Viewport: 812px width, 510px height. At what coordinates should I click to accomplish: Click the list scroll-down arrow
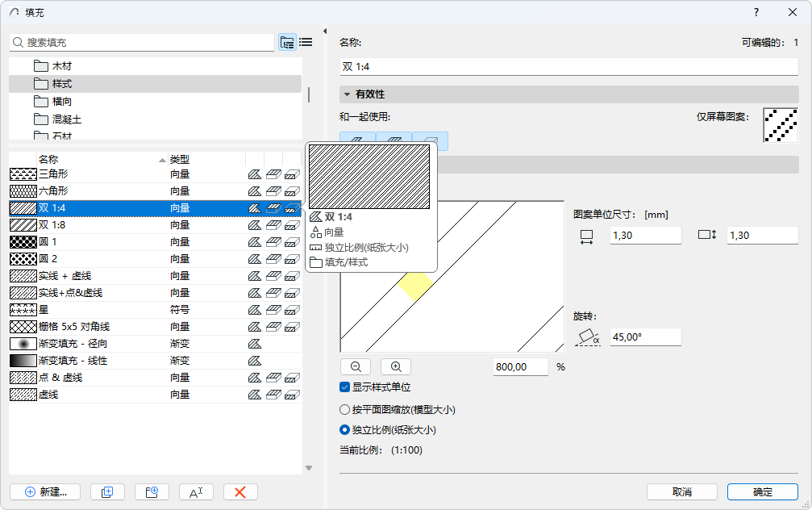click(x=309, y=468)
